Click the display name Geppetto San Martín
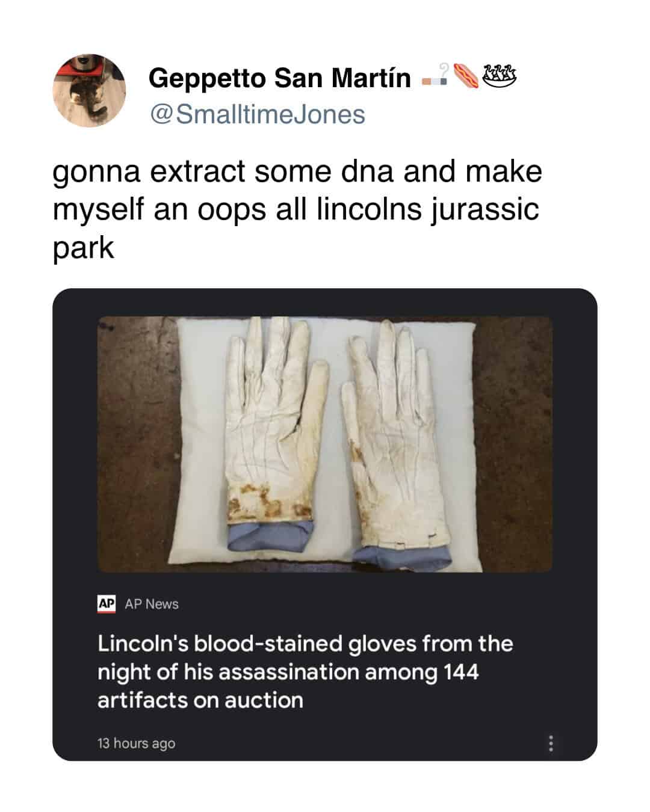The image size is (650, 812). (x=279, y=78)
